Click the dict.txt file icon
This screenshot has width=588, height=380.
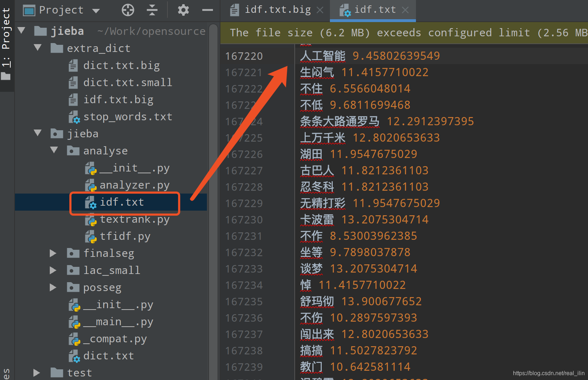(75, 356)
